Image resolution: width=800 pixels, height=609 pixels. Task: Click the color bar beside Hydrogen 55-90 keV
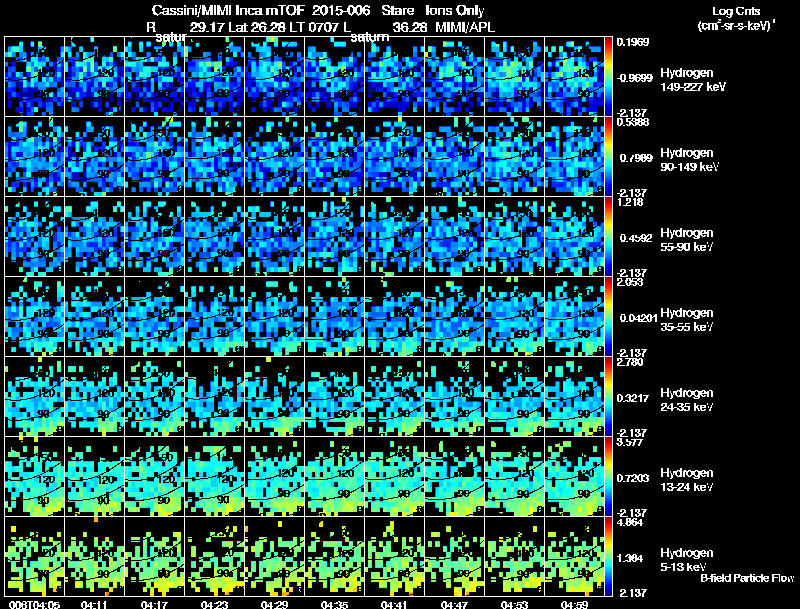tap(608, 237)
